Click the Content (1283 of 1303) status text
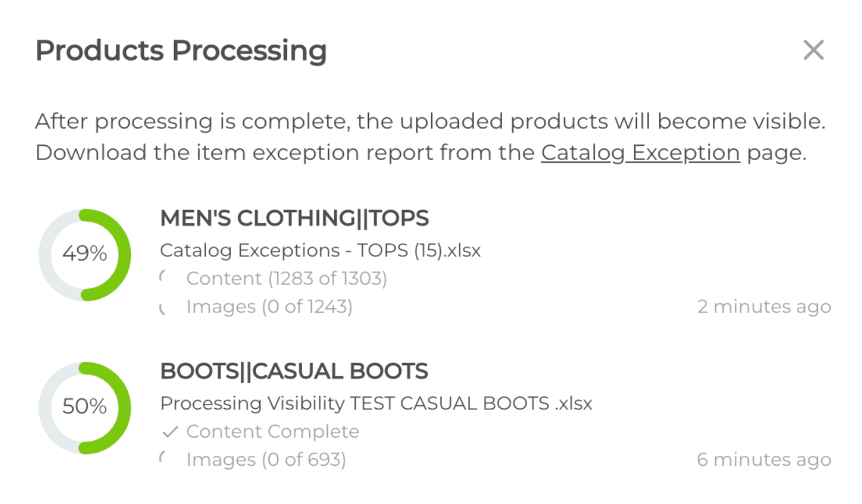 pos(287,279)
